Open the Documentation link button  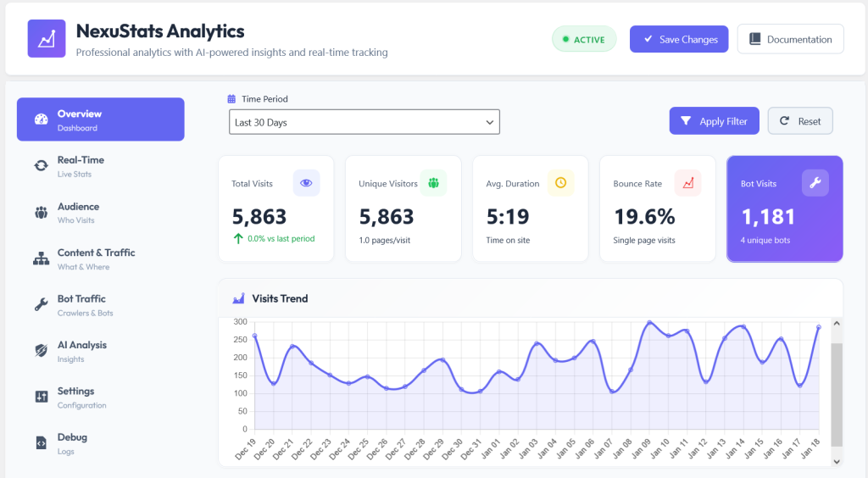(x=791, y=39)
